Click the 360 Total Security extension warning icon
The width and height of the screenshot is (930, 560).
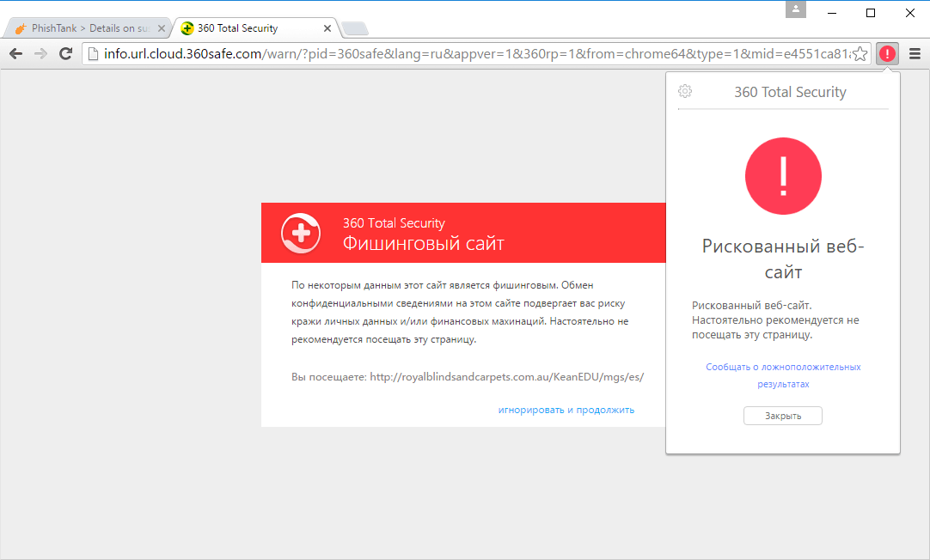887,52
